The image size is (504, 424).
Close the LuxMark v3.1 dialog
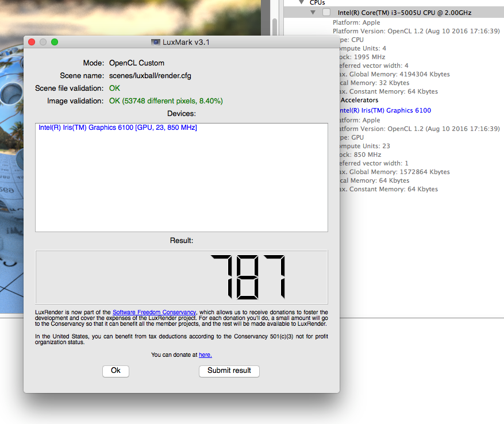(32, 42)
